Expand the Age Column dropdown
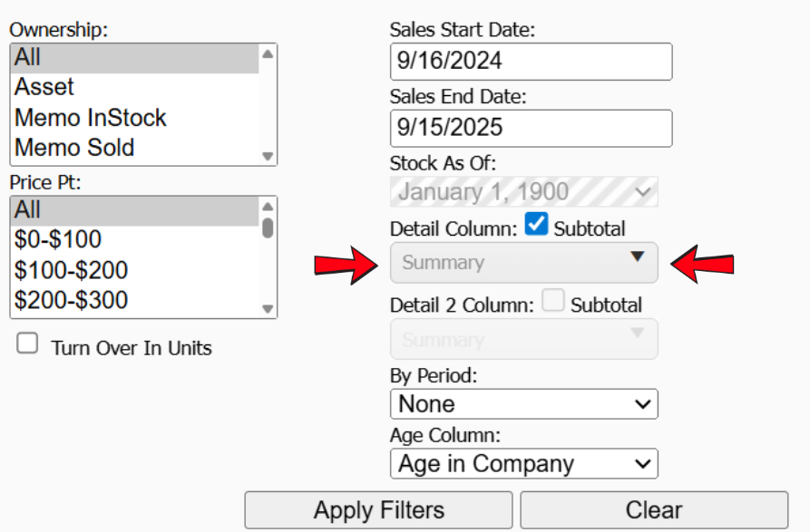This screenshot has height=532, width=810. (523, 464)
